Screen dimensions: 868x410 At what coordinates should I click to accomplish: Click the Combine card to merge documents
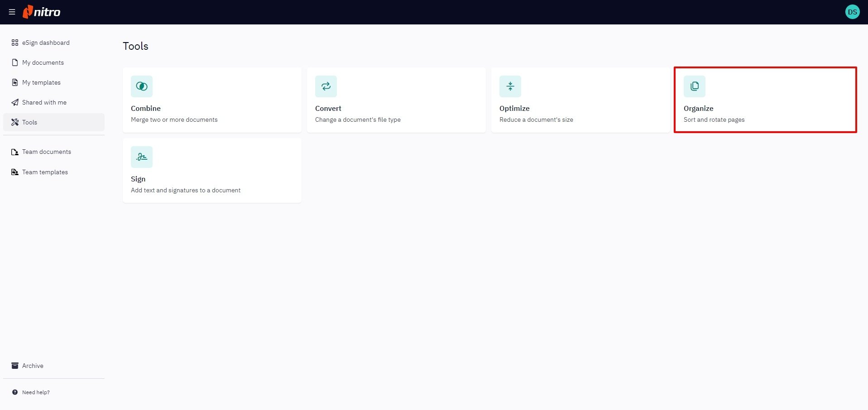[x=211, y=100]
